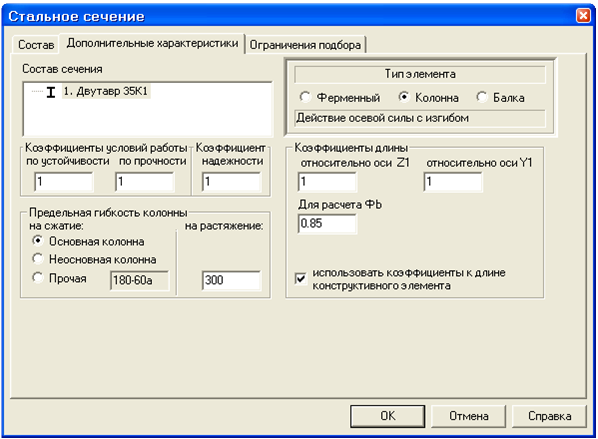Pick the Неосновная колонна option
The image size is (598, 439).
(38, 259)
